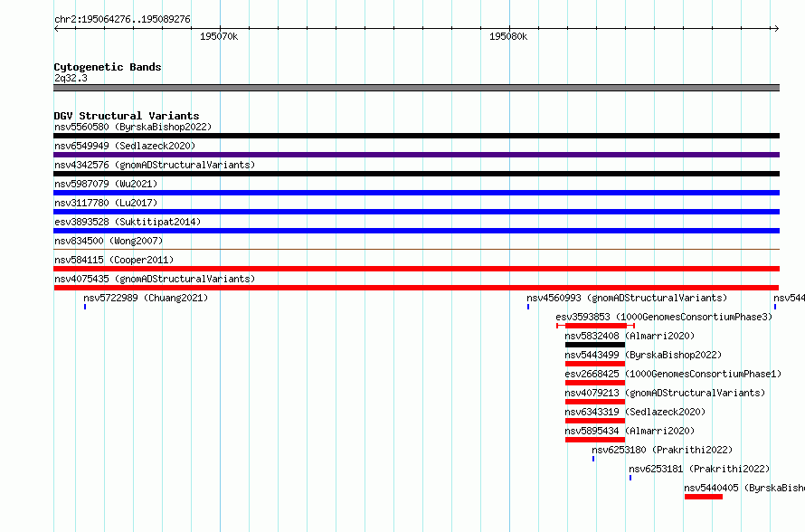805x532 pixels.
Task: Select the Cytogenetic Bands track title
Action: 108,67
